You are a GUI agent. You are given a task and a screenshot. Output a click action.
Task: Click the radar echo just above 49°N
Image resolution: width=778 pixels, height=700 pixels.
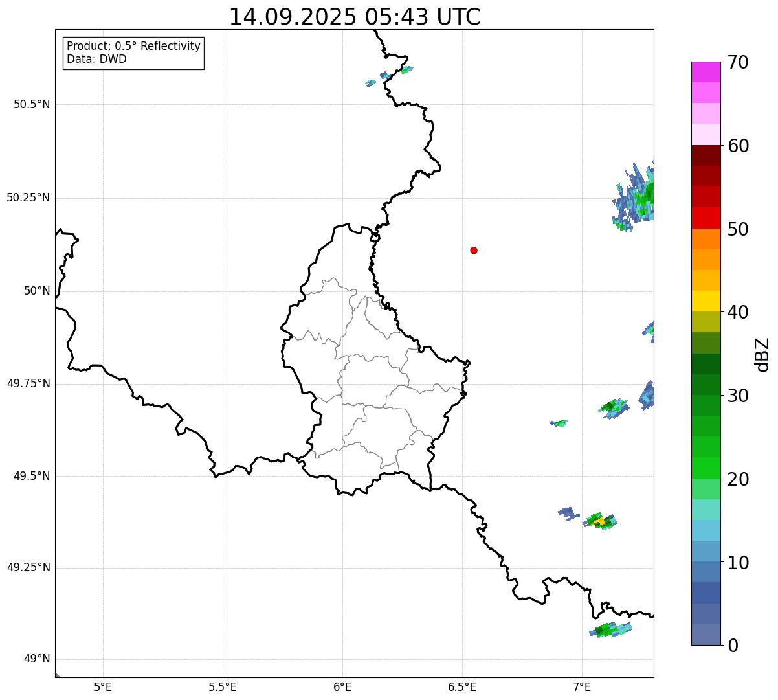click(x=610, y=629)
